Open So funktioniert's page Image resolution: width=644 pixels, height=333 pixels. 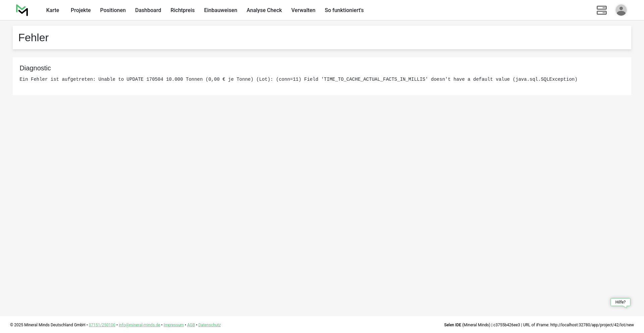pyautogui.click(x=344, y=10)
